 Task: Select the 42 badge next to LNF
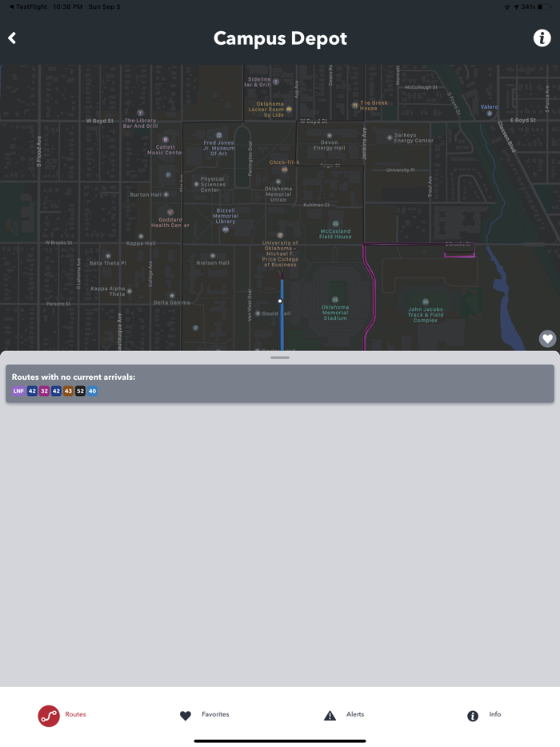pyautogui.click(x=32, y=391)
